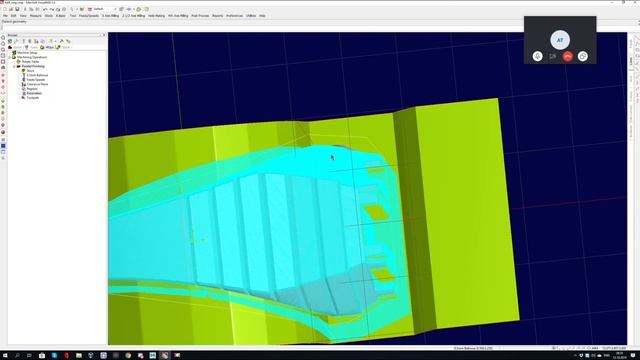The image size is (640, 360).
Task: Switch to the Stock tab in browser
Action: [x=63, y=47]
